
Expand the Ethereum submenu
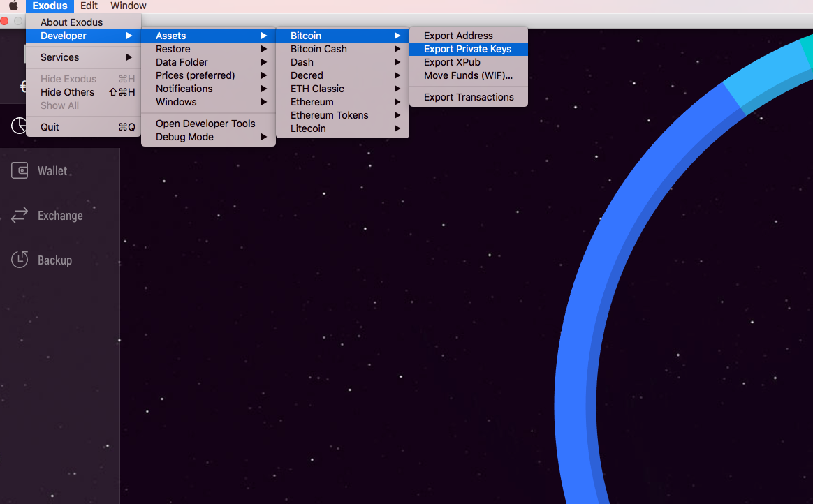(x=343, y=102)
